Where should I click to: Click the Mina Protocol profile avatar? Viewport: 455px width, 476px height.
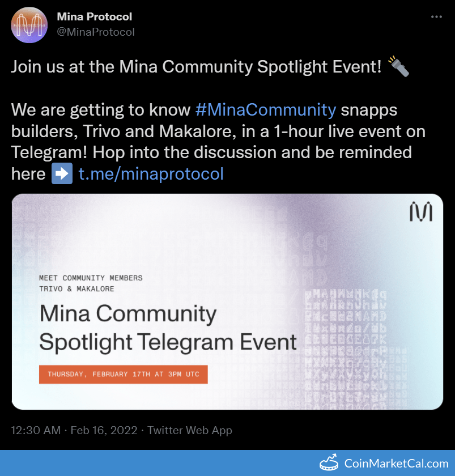click(x=29, y=25)
